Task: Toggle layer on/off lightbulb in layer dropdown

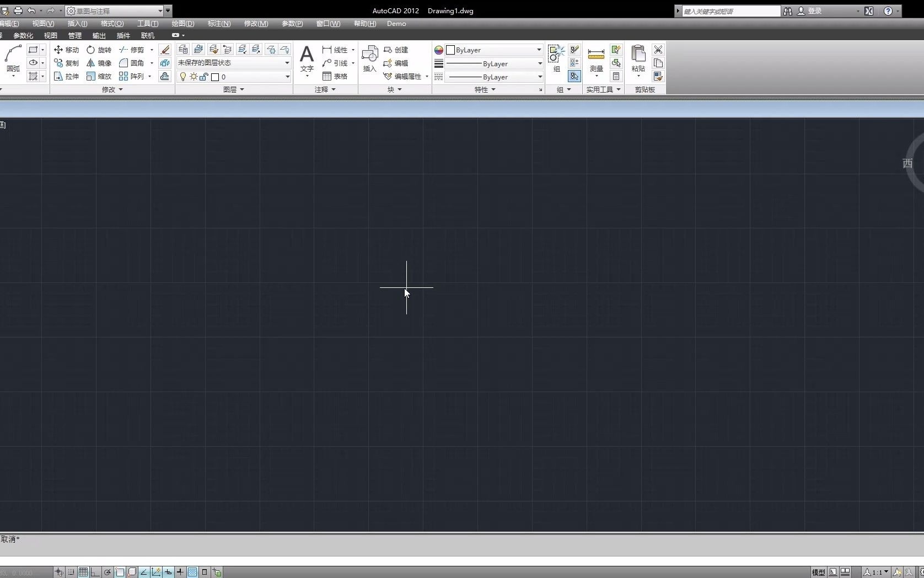Action: (183, 77)
